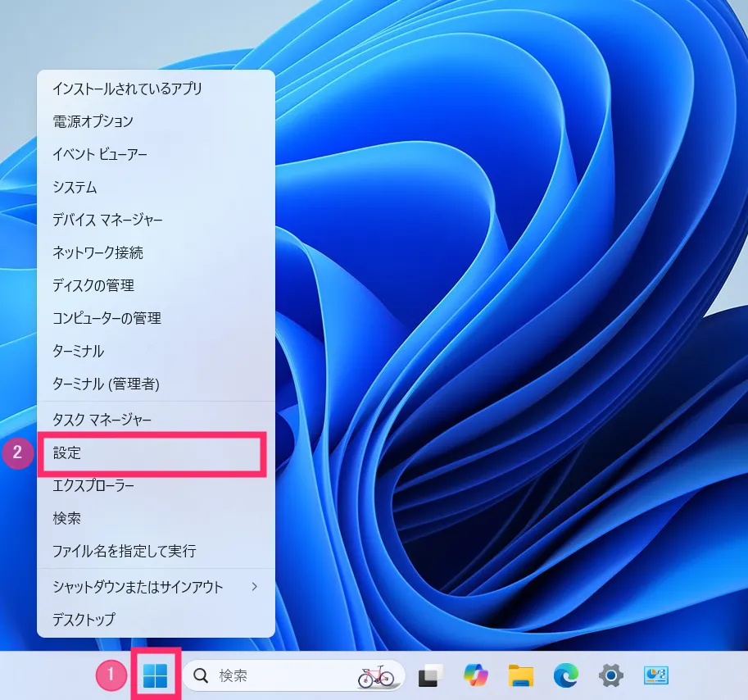Choose 検索 in the context menu
Image resolution: width=748 pixels, height=700 pixels.
[156, 518]
